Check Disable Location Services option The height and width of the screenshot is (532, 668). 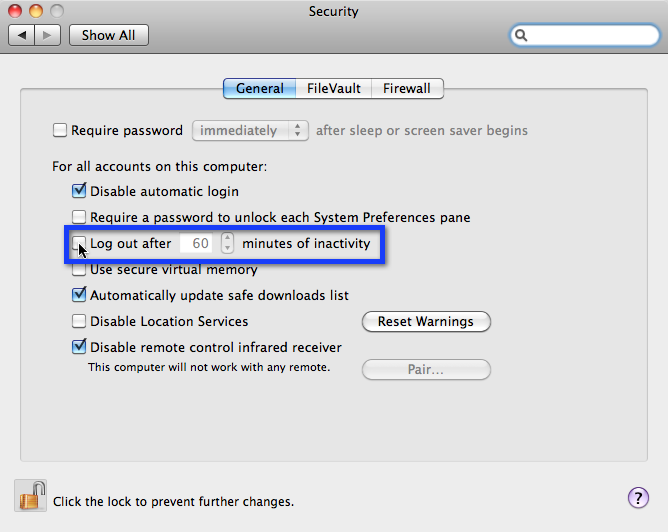tap(79, 321)
